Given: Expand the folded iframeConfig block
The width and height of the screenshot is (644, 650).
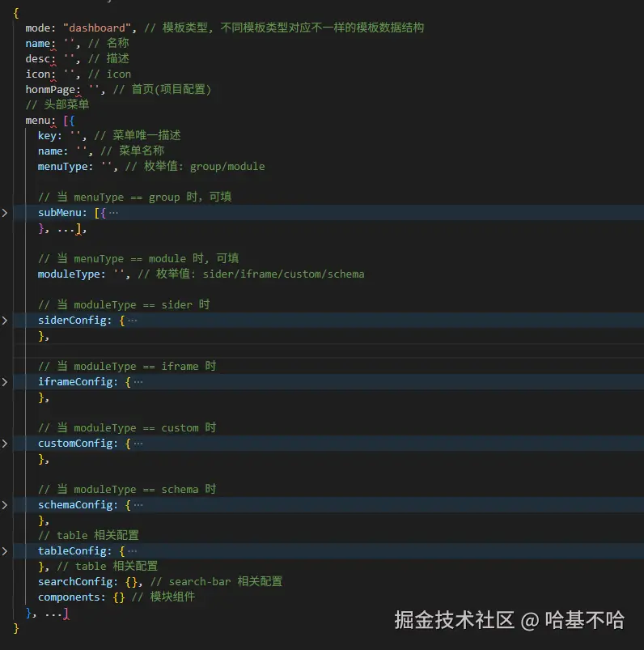Looking at the screenshot, I should pos(5,382).
